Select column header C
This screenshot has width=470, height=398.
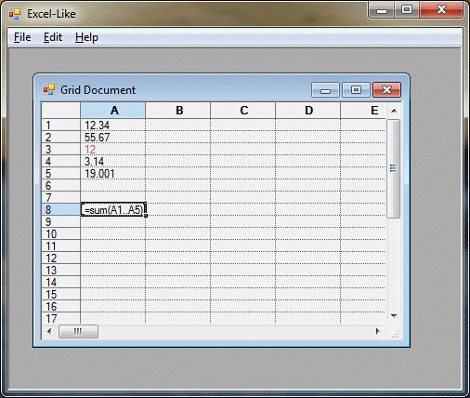(243, 110)
